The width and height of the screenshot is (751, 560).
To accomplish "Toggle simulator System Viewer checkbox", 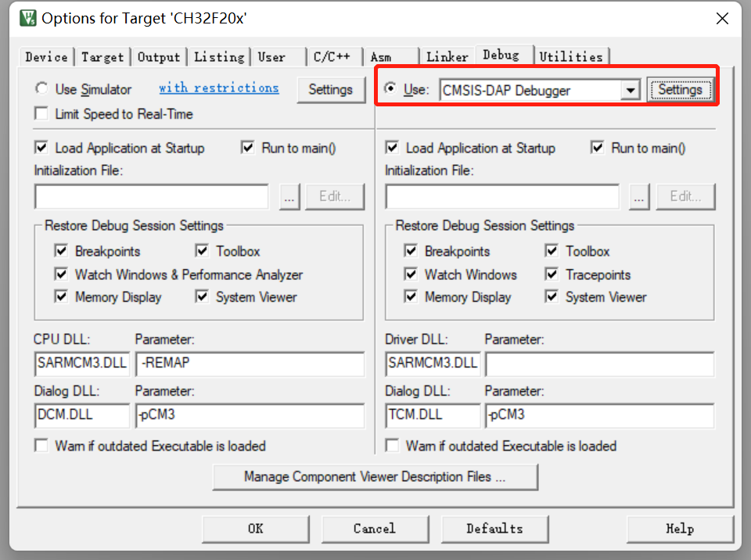I will [x=202, y=296].
